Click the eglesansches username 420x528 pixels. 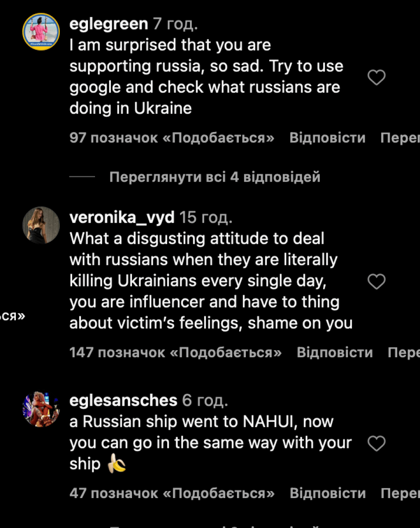pos(123,400)
